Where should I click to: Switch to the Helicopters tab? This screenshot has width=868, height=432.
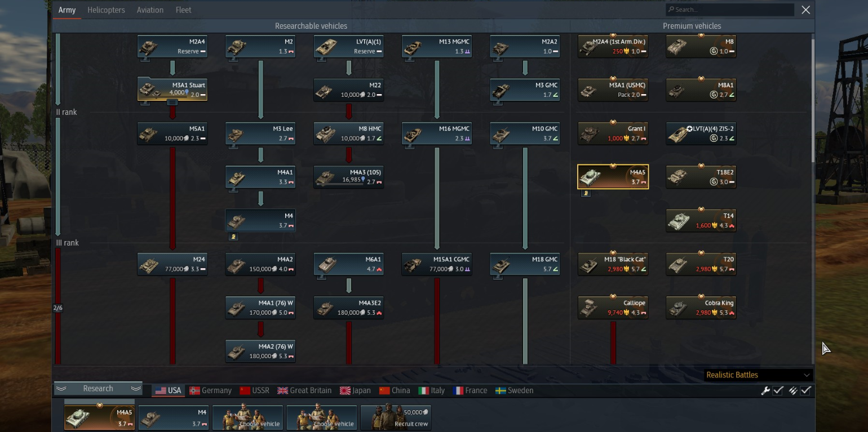pyautogui.click(x=106, y=10)
